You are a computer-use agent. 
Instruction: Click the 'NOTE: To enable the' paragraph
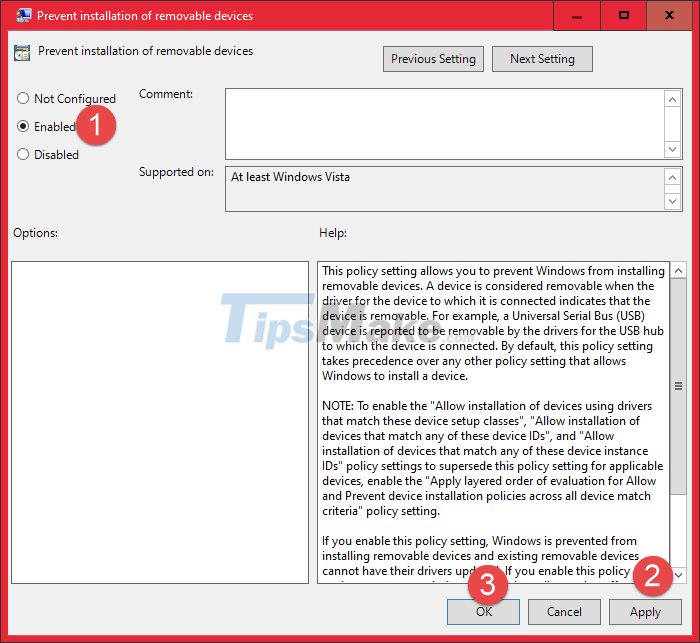[492, 458]
